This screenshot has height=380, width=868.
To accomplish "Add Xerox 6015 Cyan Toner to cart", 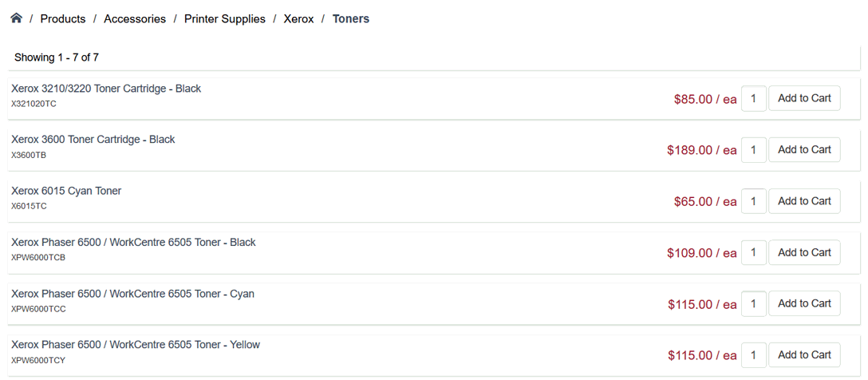I will pyautogui.click(x=804, y=201).
